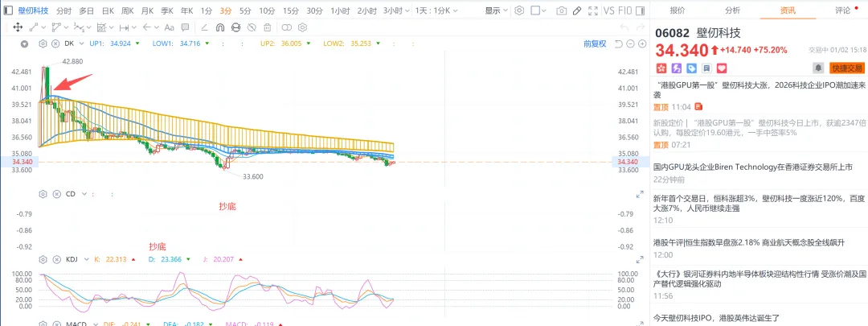Open DK indicator settings gear

43,43
